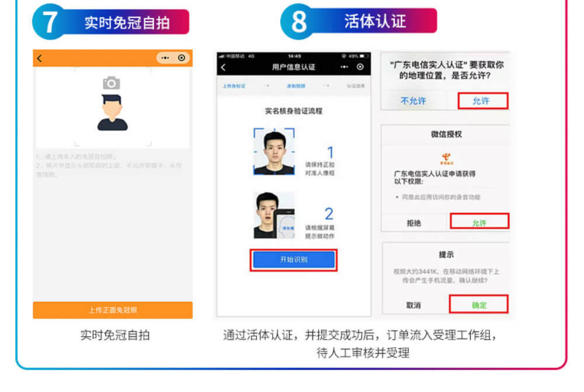Select 允许 for location permission

[483, 100]
